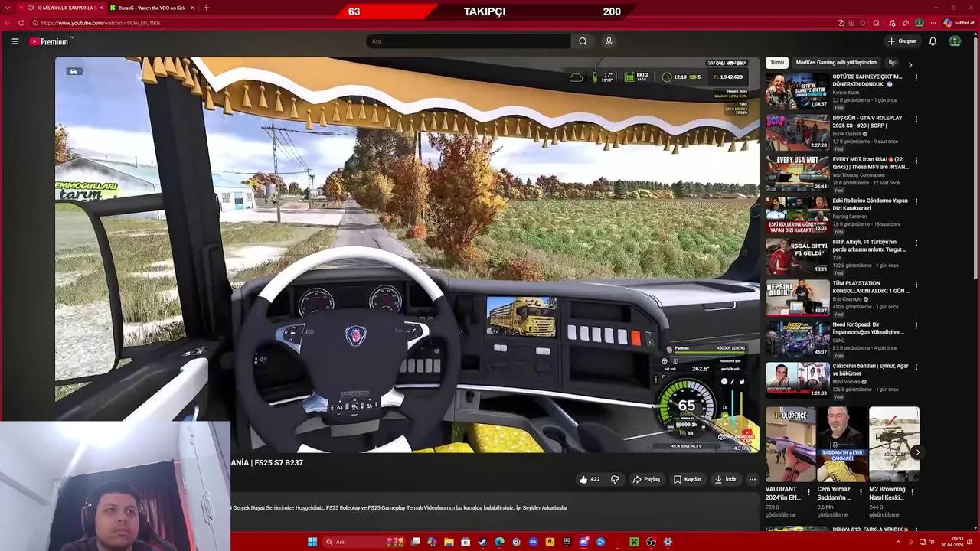Viewport: 980px width, 551px height.
Task: Open Eski Rollerine Gönderme Yapan video title
Action: (870, 204)
